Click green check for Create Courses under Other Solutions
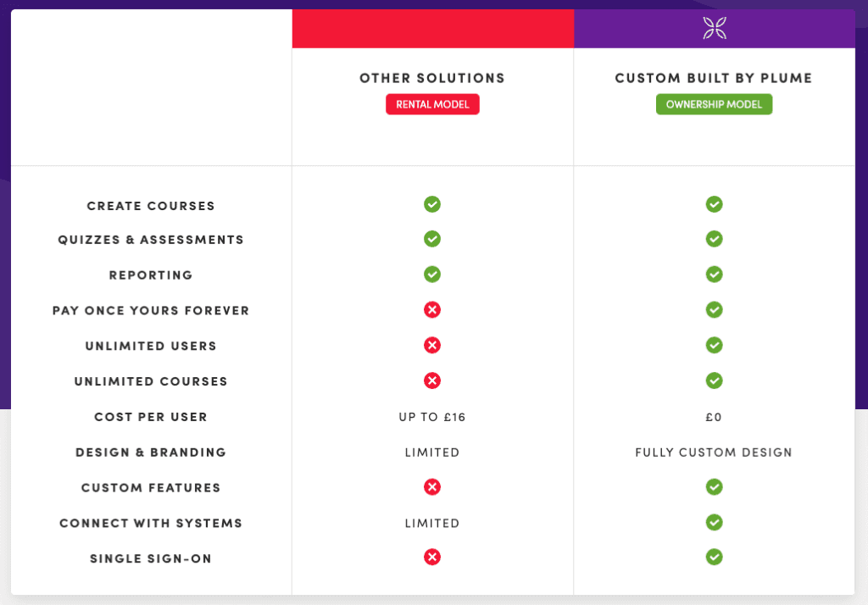This screenshot has width=868, height=605. (x=432, y=204)
